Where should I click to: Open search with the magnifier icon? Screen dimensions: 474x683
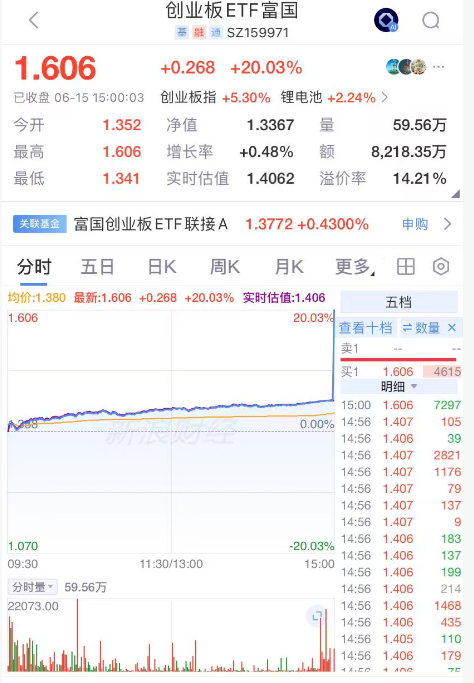431,20
